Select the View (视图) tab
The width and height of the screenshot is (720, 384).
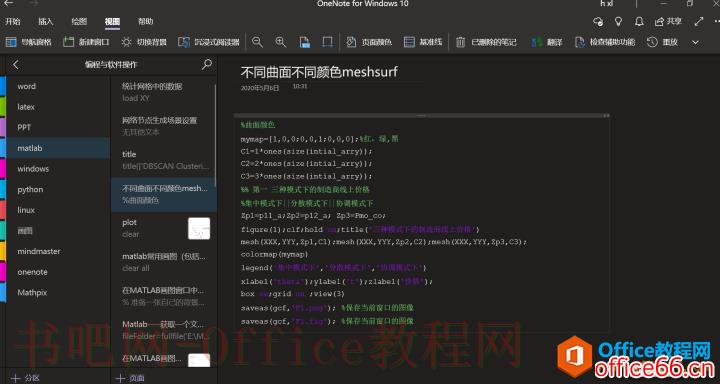(112, 21)
